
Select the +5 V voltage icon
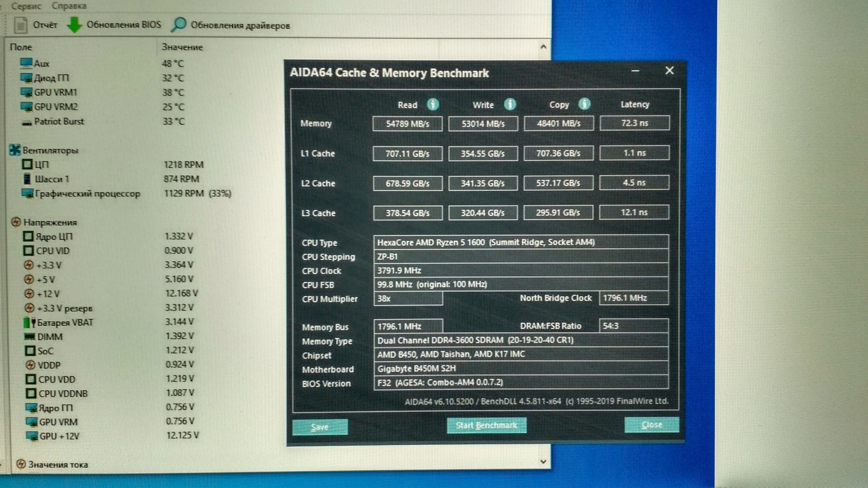[29, 280]
